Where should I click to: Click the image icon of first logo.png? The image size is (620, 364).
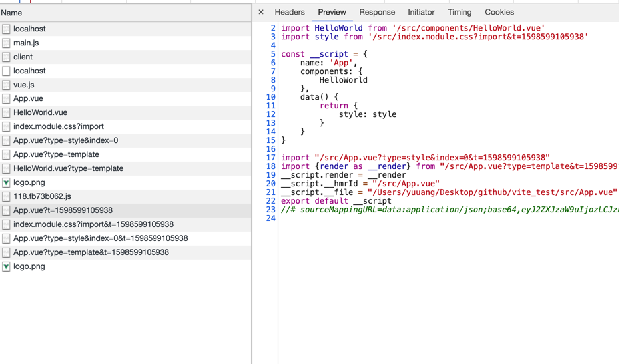tap(6, 182)
